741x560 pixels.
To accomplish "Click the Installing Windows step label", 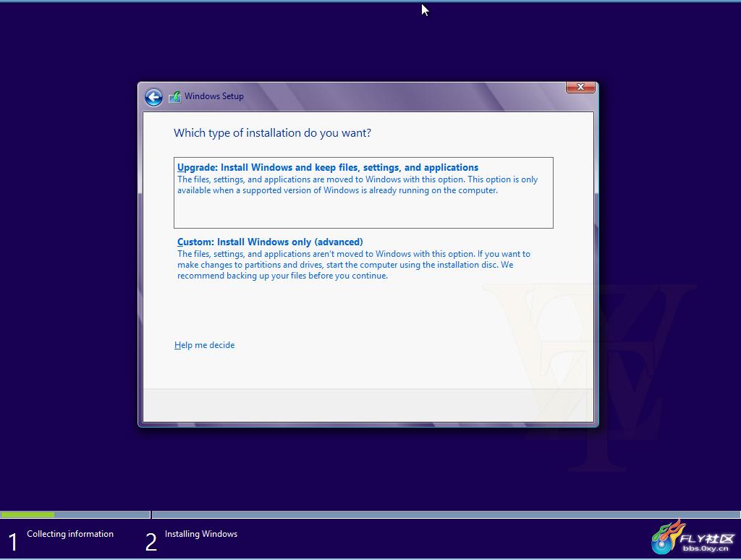I will pos(201,534).
